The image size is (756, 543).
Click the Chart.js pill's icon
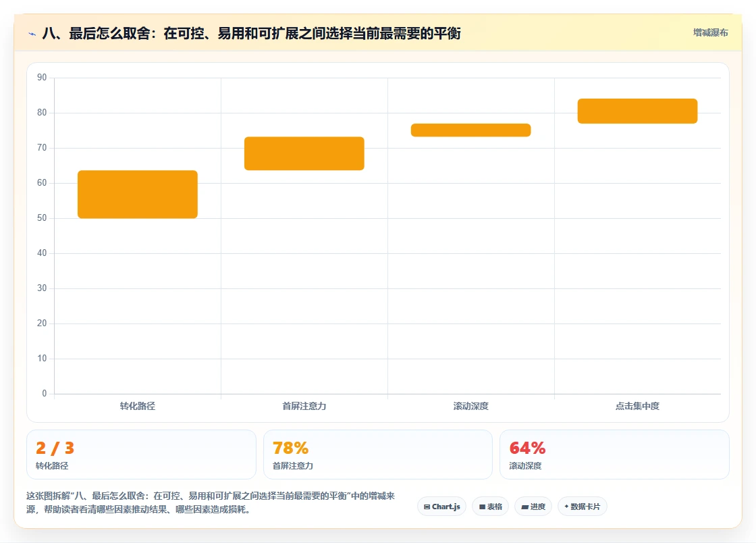[x=427, y=507]
